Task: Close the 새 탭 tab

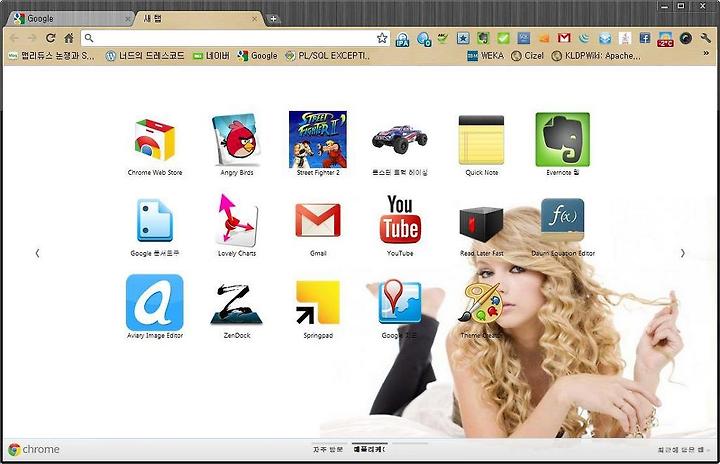Action: pos(254,19)
